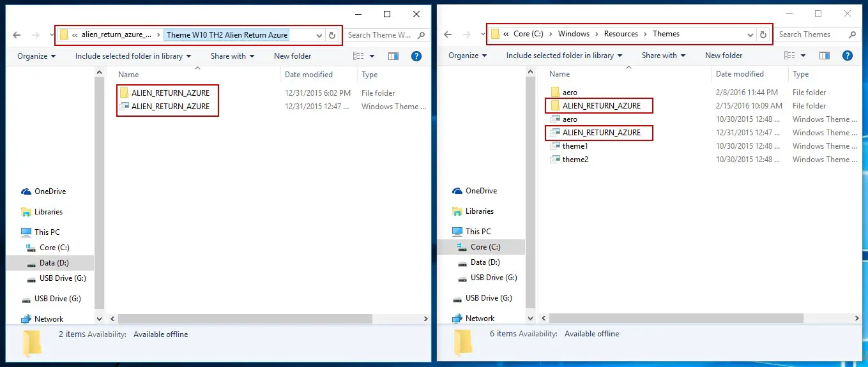Select This PC in left window sidebar
868x367 pixels.
click(40, 232)
